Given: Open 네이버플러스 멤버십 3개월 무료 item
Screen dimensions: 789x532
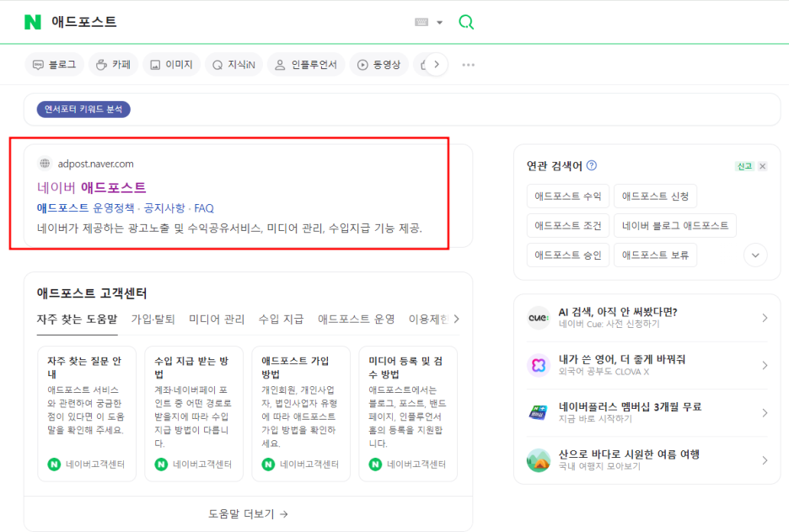Looking at the screenshot, I should [x=630, y=406].
